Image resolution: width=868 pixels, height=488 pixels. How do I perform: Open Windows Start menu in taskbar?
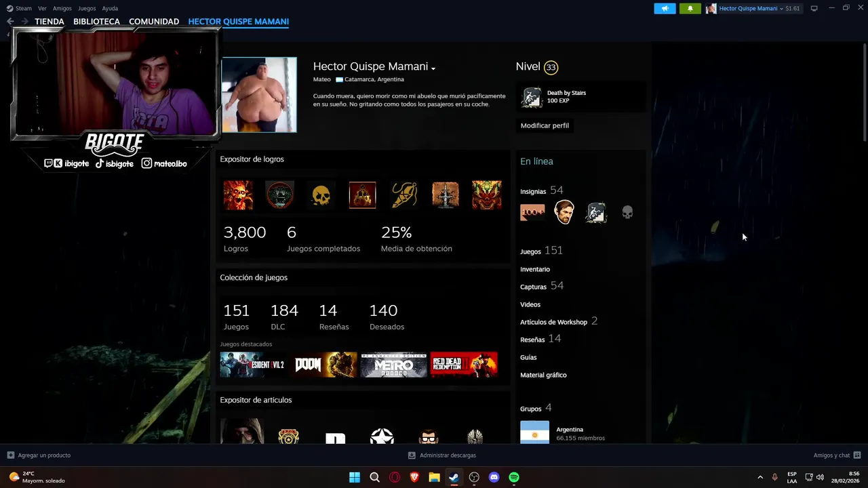pyautogui.click(x=355, y=477)
